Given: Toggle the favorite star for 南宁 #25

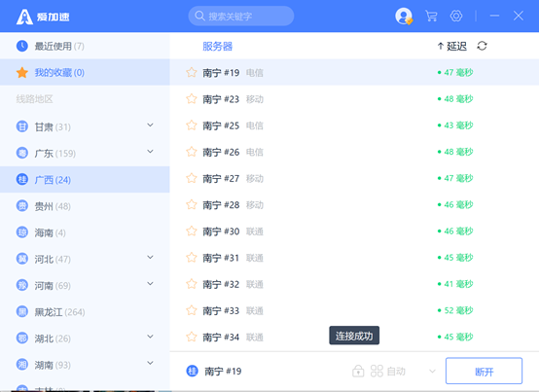Looking at the screenshot, I should (x=192, y=125).
